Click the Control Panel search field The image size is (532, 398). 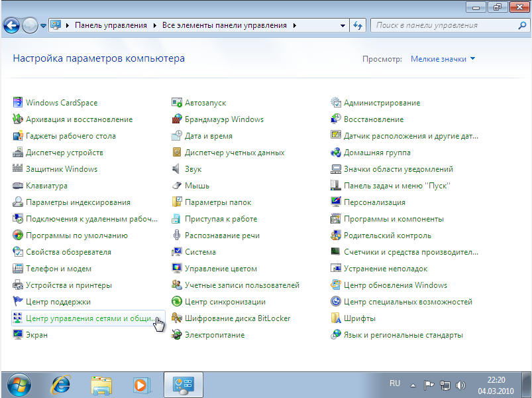[445, 25]
